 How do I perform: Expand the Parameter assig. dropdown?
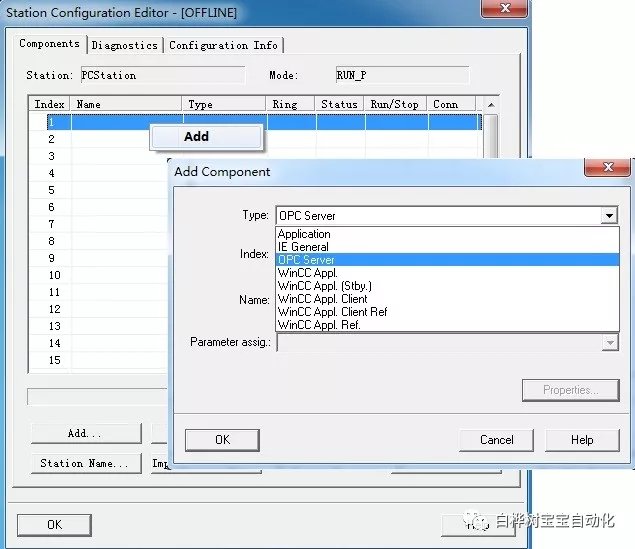(609, 342)
